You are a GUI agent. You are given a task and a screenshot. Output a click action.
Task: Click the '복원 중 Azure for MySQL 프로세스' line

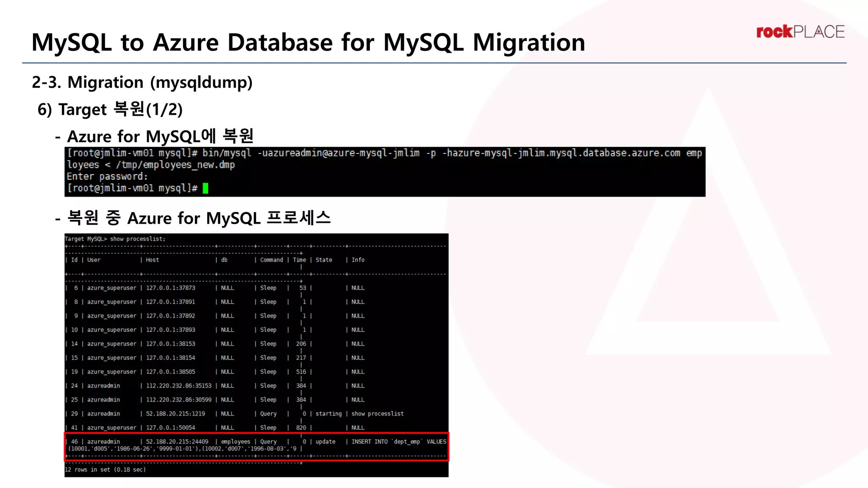pos(193,218)
